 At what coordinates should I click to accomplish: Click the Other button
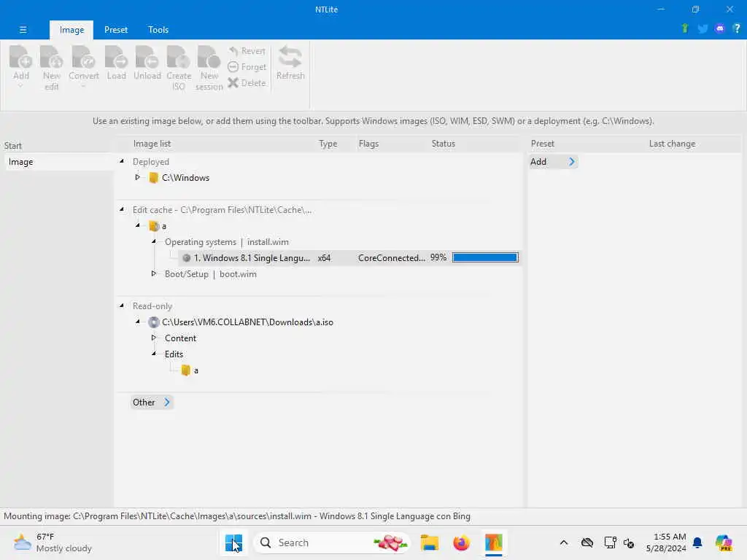click(152, 402)
